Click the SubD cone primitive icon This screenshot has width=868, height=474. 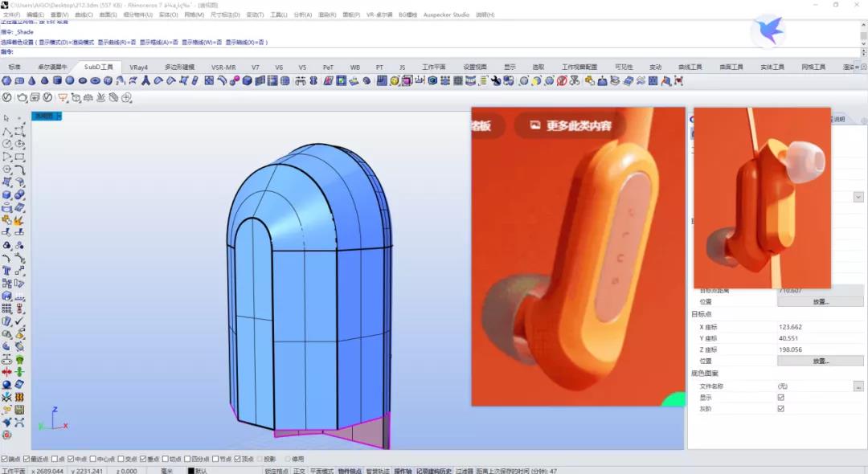[x=31, y=81]
